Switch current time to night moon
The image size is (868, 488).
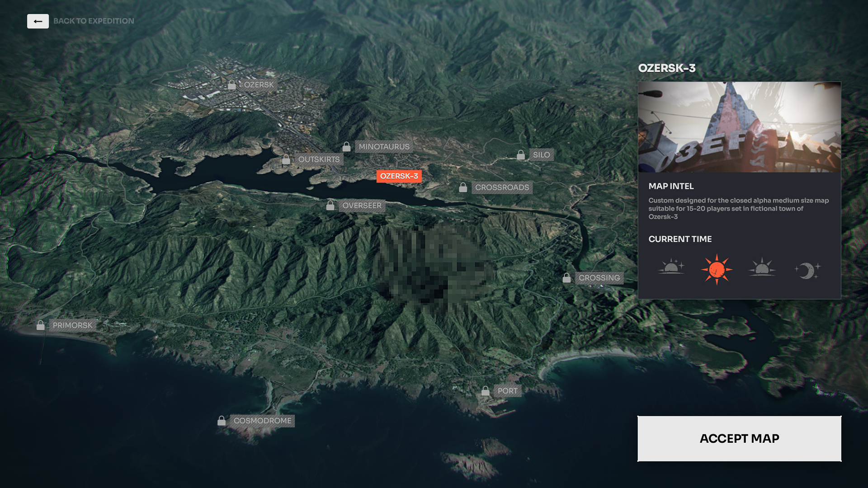pos(807,271)
